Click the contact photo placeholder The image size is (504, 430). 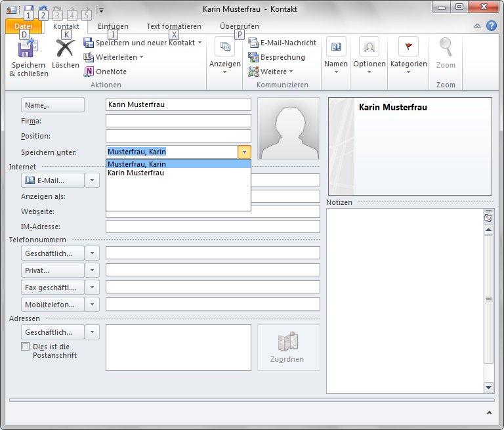pos(288,129)
